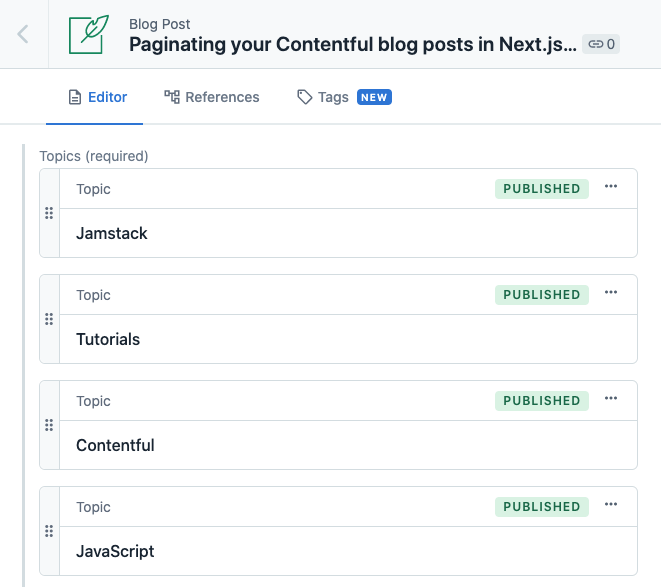The width and height of the screenshot is (661, 587).
Task: Switch to the References tab
Action: [x=212, y=97]
